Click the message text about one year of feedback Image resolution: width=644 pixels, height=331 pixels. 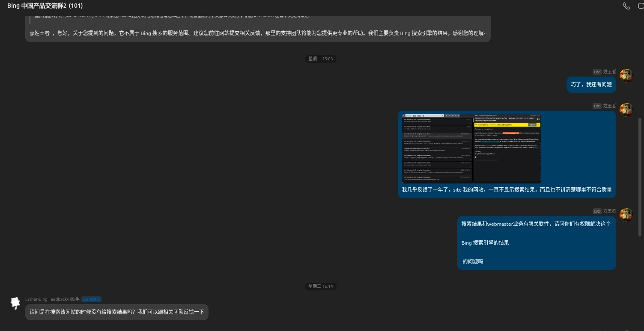coord(507,189)
